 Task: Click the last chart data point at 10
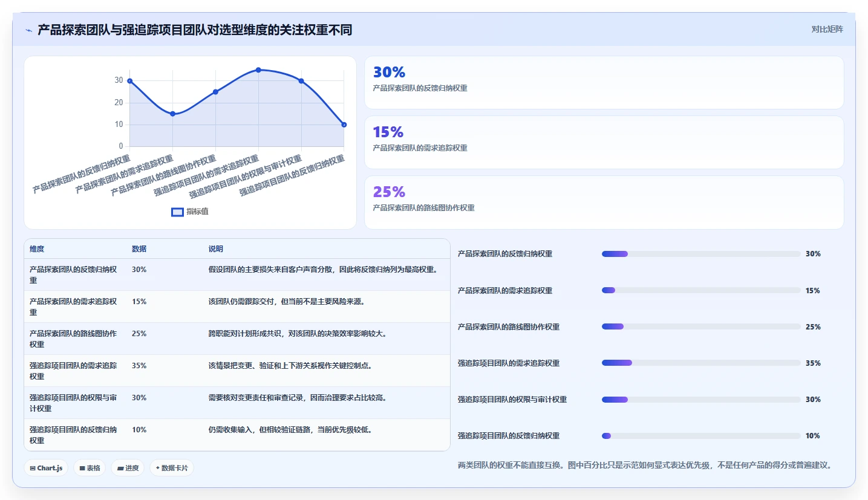pos(344,125)
